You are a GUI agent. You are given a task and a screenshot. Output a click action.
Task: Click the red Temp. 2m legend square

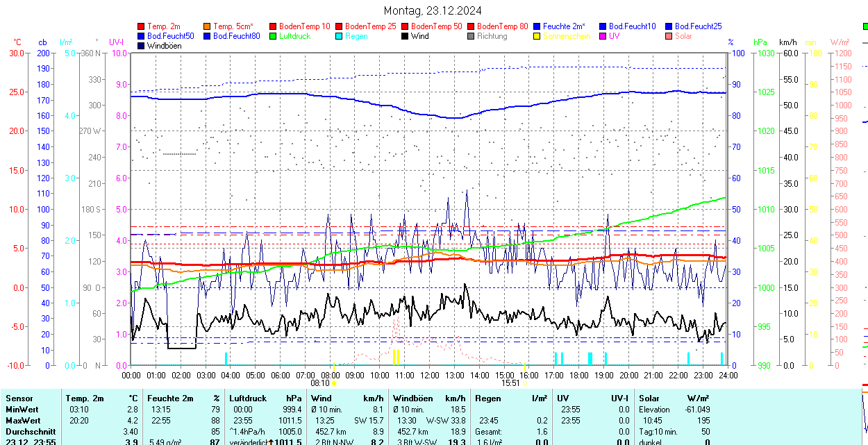pyautogui.click(x=142, y=26)
